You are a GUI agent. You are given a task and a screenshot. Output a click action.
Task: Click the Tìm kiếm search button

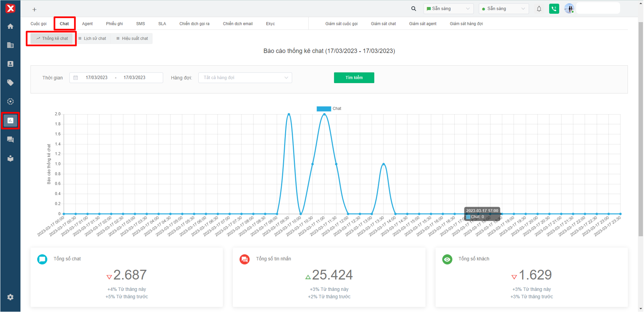click(354, 78)
